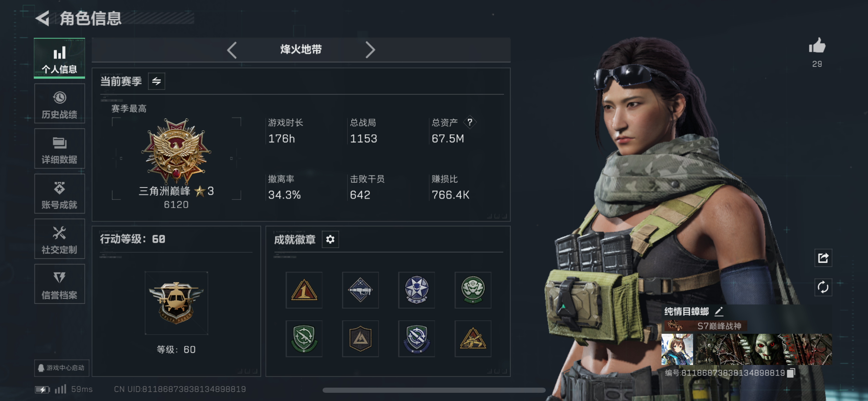Toggle the 当前赛季 season switch button
Image resolution: width=868 pixels, height=401 pixels.
(157, 81)
